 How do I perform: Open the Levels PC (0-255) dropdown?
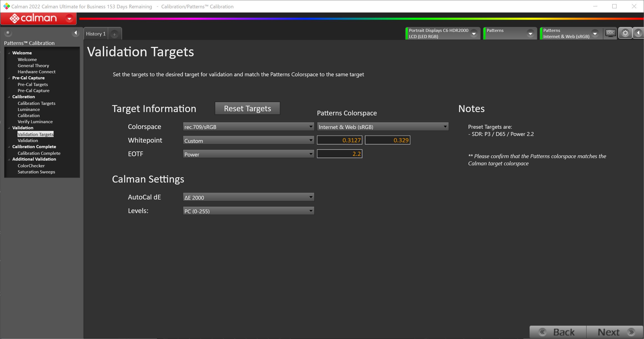point(249,211)
